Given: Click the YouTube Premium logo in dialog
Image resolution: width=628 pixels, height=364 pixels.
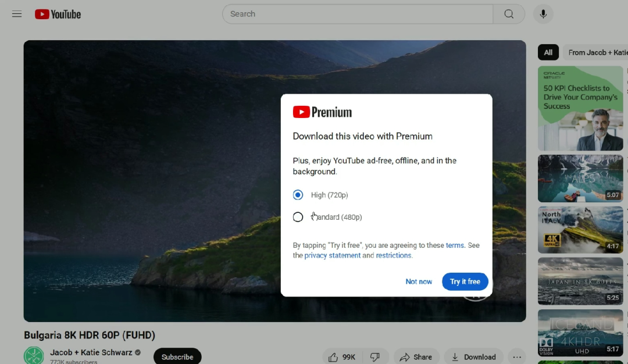Looking at the screenshot, I should (x=322, y=112).
